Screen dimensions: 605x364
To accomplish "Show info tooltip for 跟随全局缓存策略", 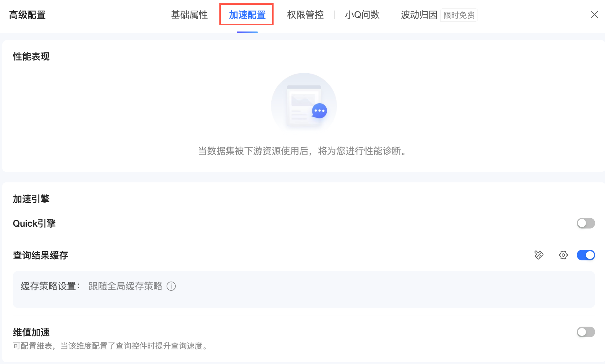I will (171, 286).
